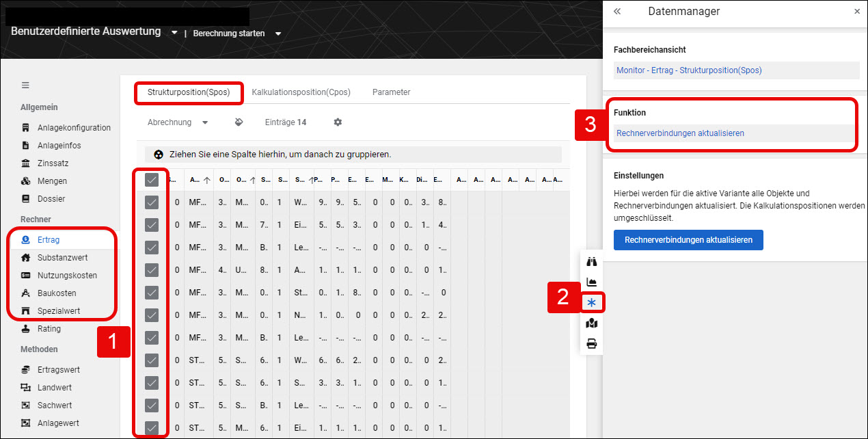Expand Benutzerdefinierte Auswertung dropdown arrow

(x=174, y=33)
